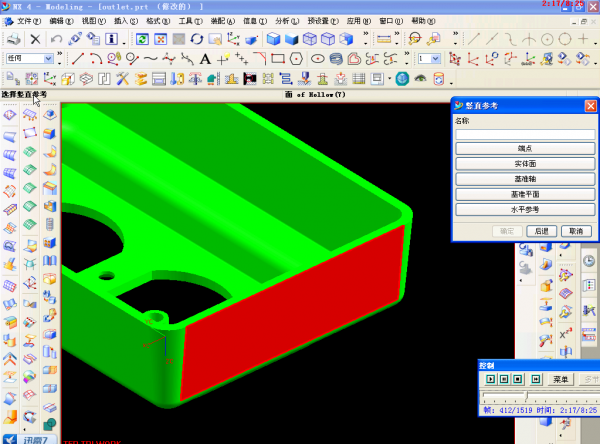Click the clock icon on right sidebar
The width and height of the screenshot is (600, 444).
click(x=589, y=261)
